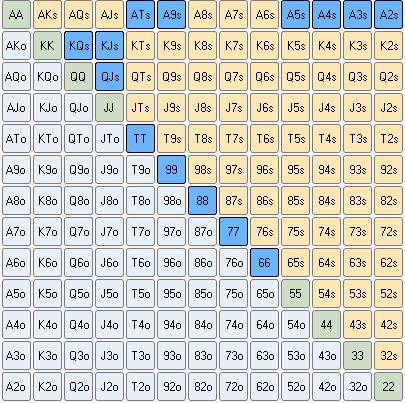Select the 42s suited cell
This screenshot has height=403, width=405.
[x=388, y=324]
